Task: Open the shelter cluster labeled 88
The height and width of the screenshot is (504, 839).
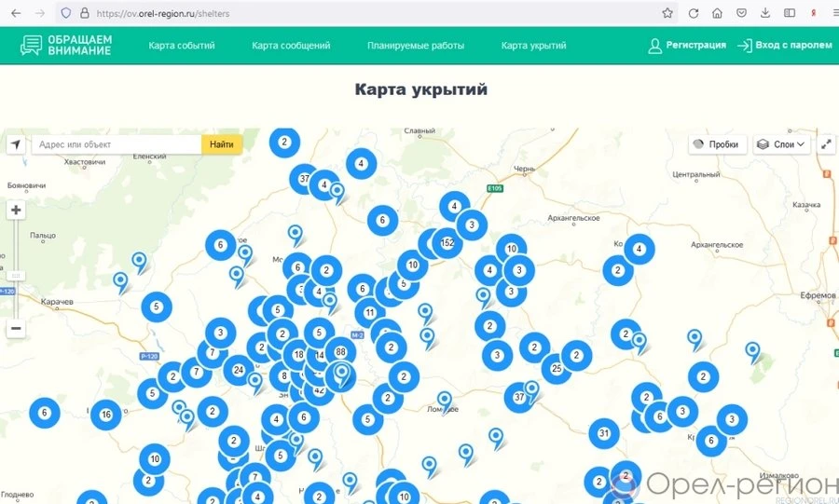Action: click(x=340, y=351)
